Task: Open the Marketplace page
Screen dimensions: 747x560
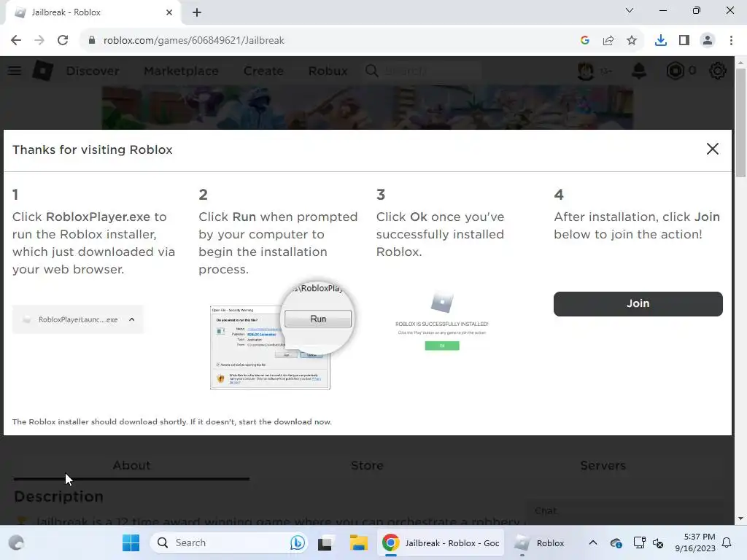Action: [181, 71]
